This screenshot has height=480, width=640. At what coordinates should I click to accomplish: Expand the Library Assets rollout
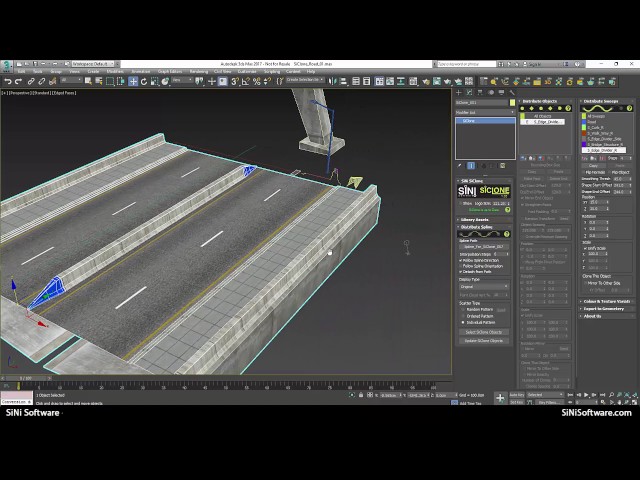484,220
